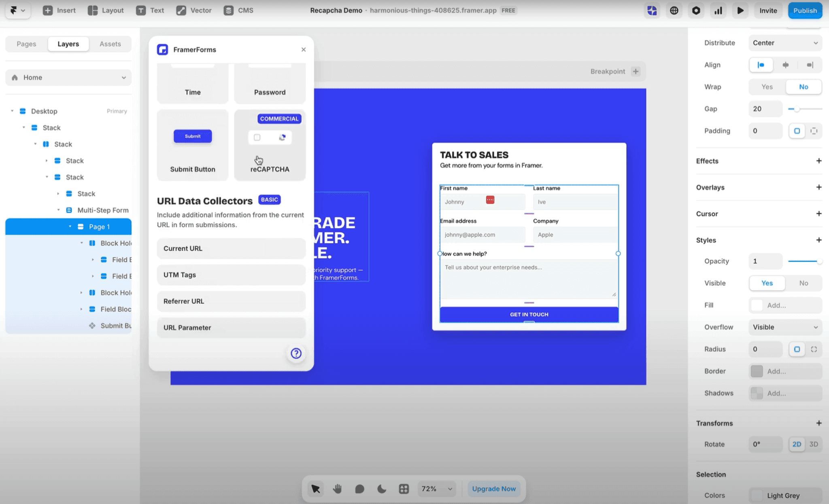Select the URL Parameter data collector
The height and width of the screenshot is (504, 829).
pos(231,328)
